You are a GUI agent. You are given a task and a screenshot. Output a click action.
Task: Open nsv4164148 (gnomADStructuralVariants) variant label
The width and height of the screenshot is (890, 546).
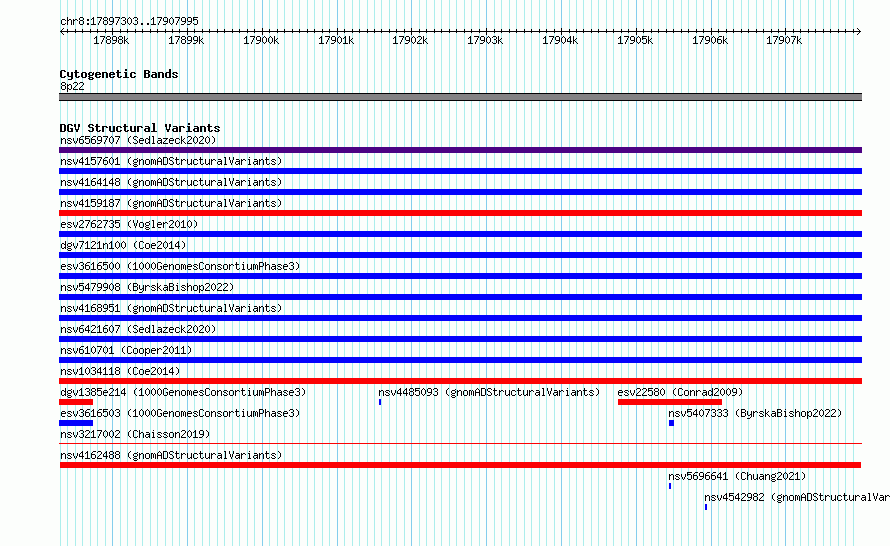(x=171, y=182)
